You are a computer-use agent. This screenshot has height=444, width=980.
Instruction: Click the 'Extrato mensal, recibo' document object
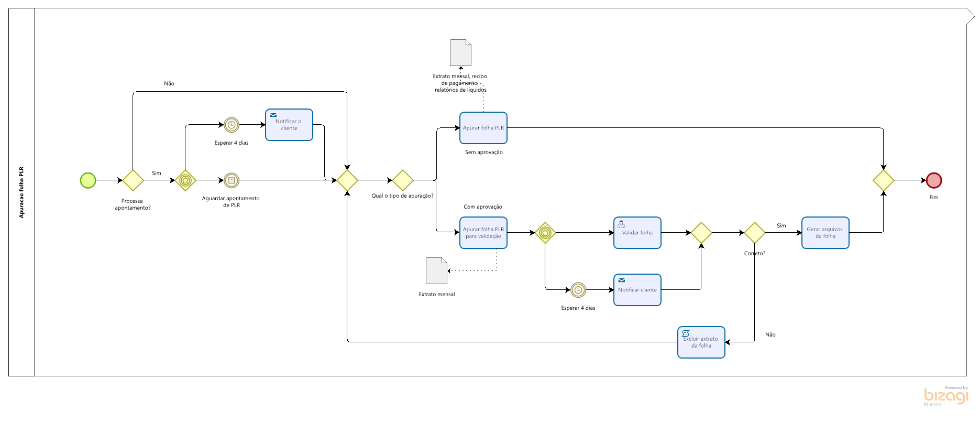pos(461,52)
